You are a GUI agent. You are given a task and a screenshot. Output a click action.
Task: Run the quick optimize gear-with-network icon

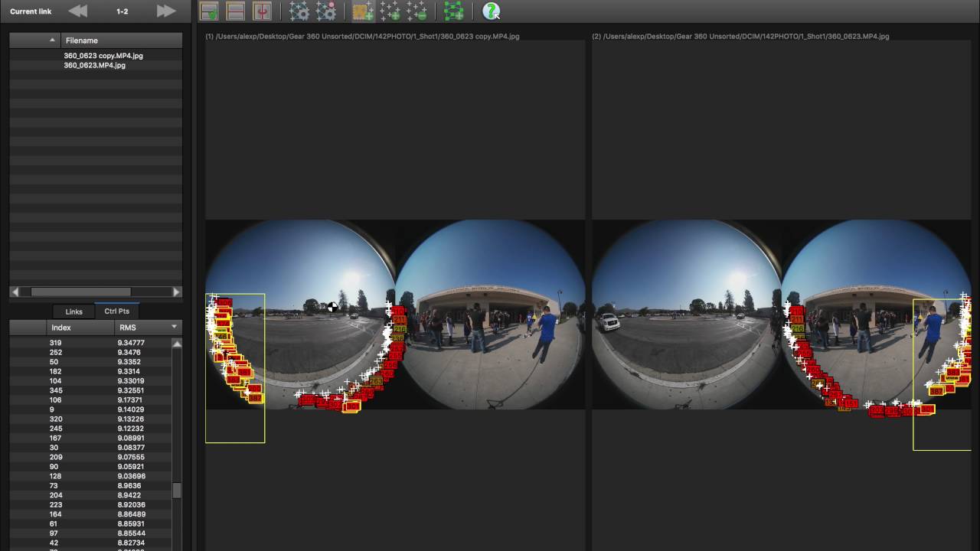pos(299,11)
